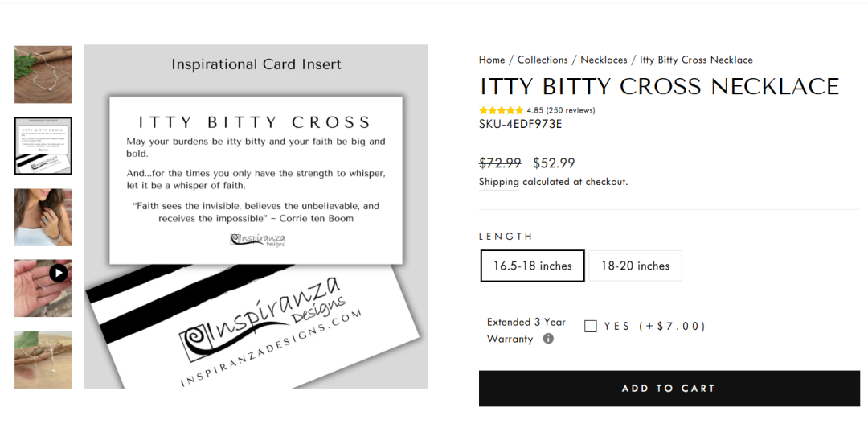This screenshot has height=424, width=868.
Task: View the last necklace thumbnail at bottom
Action: pos(43,360)
